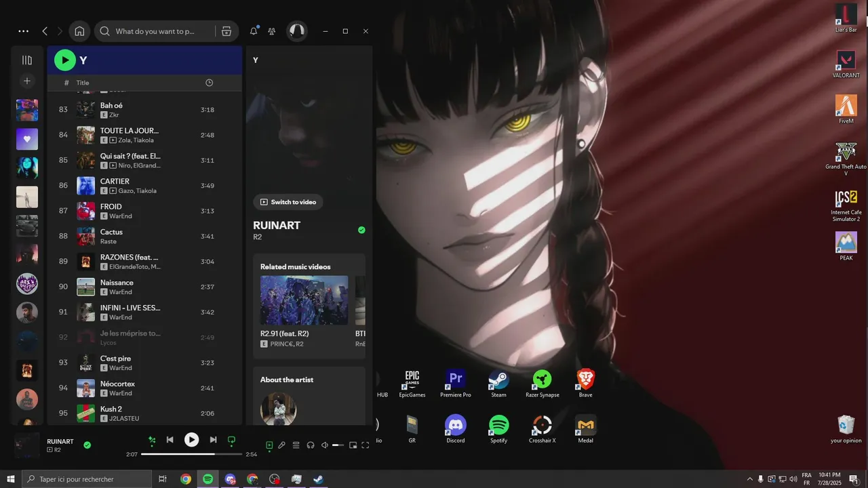Select RAZONES track row

pos(144,262)
